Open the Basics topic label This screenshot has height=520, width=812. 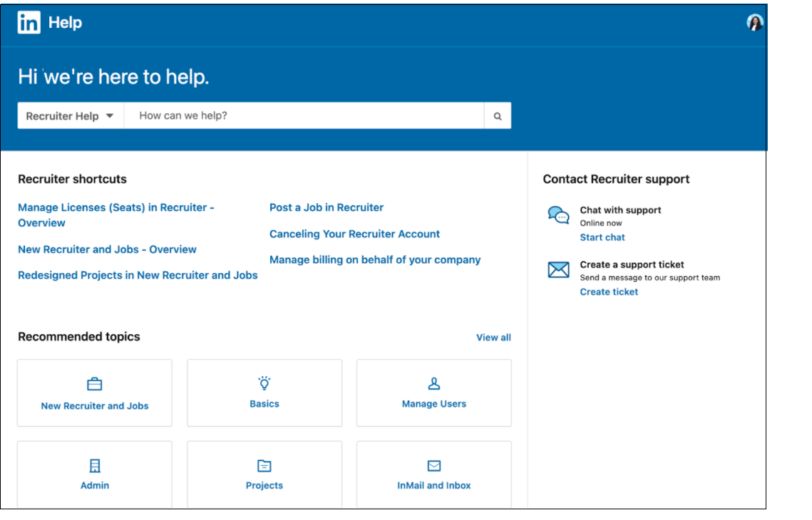pos(264,404)
